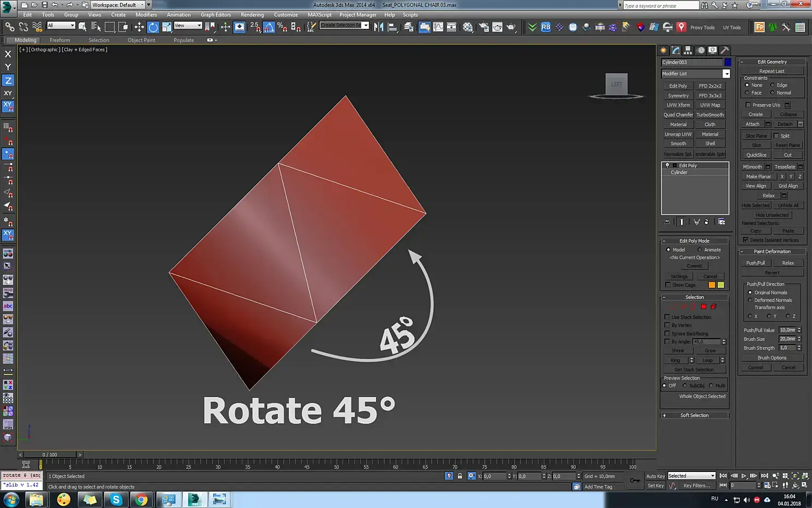
Task: Open the Utilities hammer panel tab
Action: (725, 50)
